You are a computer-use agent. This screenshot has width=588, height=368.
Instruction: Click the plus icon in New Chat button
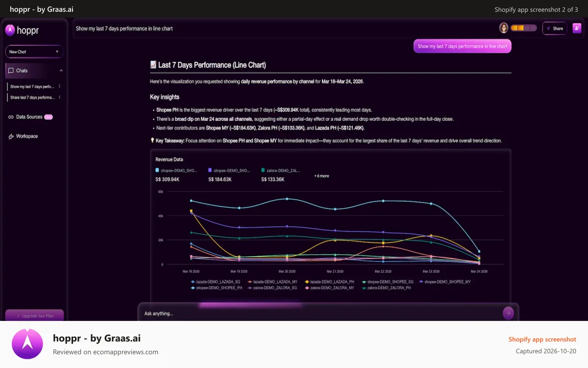click(x=57, y=52)
